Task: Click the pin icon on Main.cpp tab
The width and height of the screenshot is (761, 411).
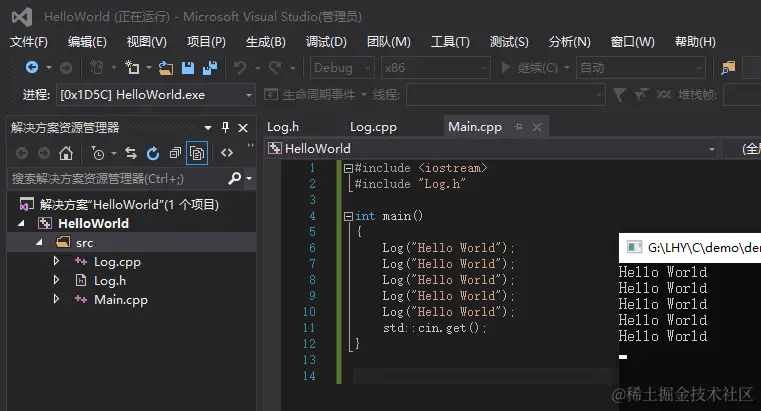Action: (x=518, y=127)
